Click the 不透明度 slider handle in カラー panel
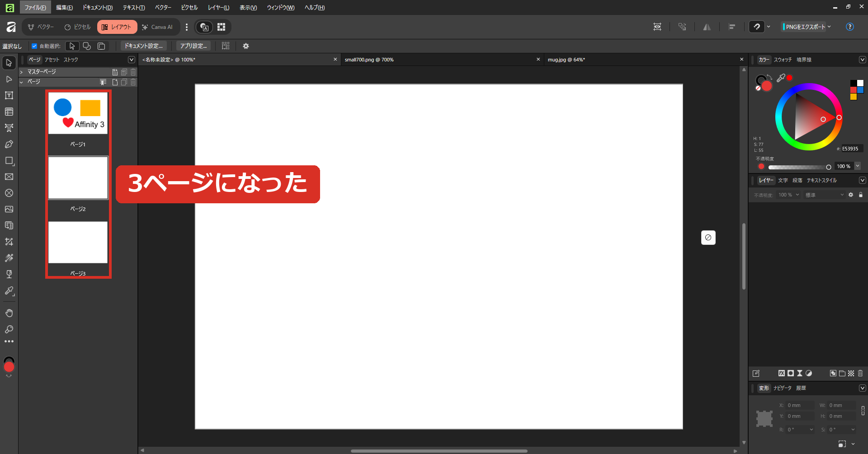This screenshot has width=868, height=454. (x=829, y=167)
